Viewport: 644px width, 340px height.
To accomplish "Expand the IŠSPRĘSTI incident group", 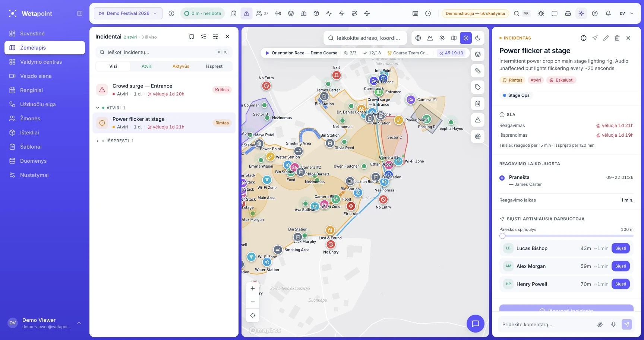I will 98,141.
